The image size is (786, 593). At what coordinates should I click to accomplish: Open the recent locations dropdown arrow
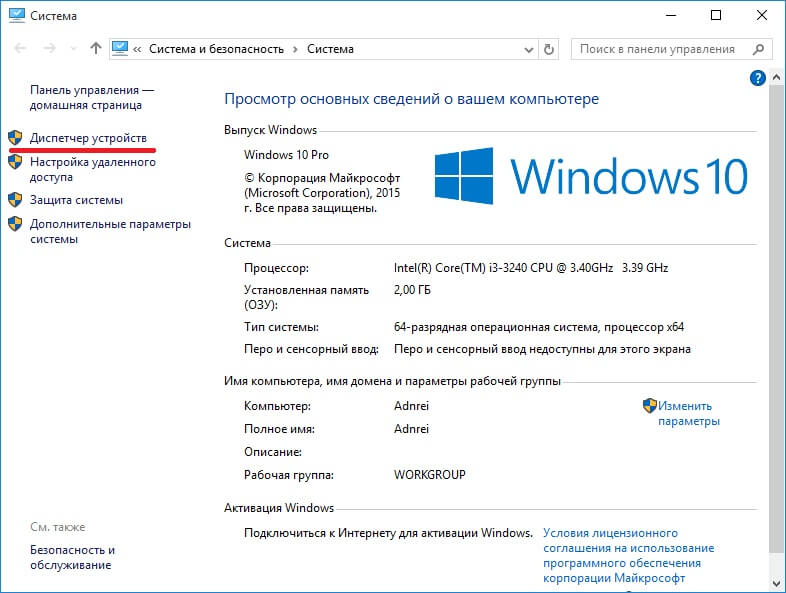click(73, 49)
